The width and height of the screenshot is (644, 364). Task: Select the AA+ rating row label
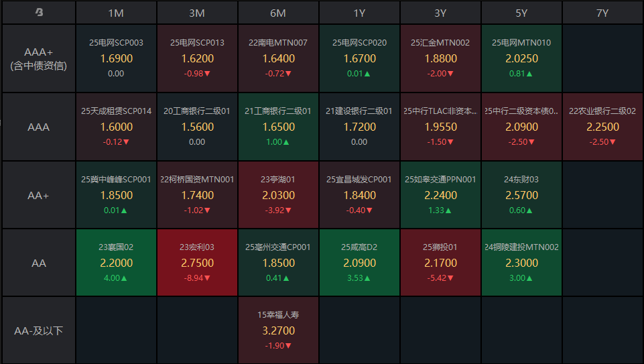(39, 195)
